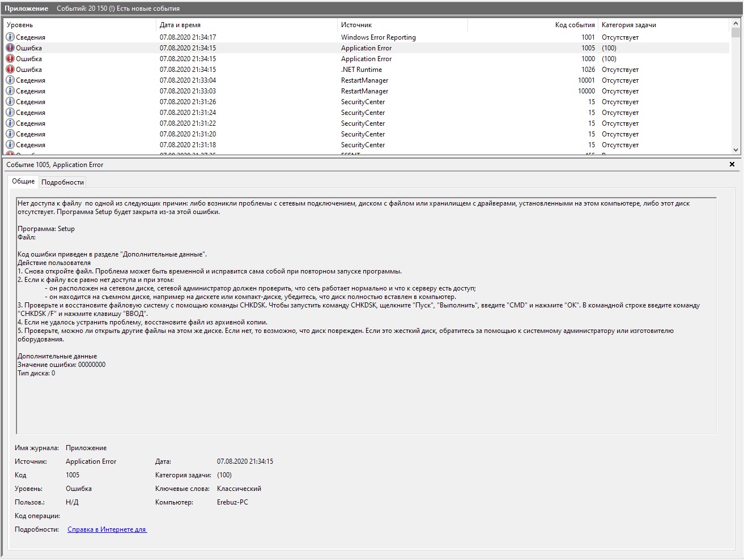Click event code 10001 cell
Image resolution: width=744 pixels, height=560 pixels.
click(x=586, y=80)
